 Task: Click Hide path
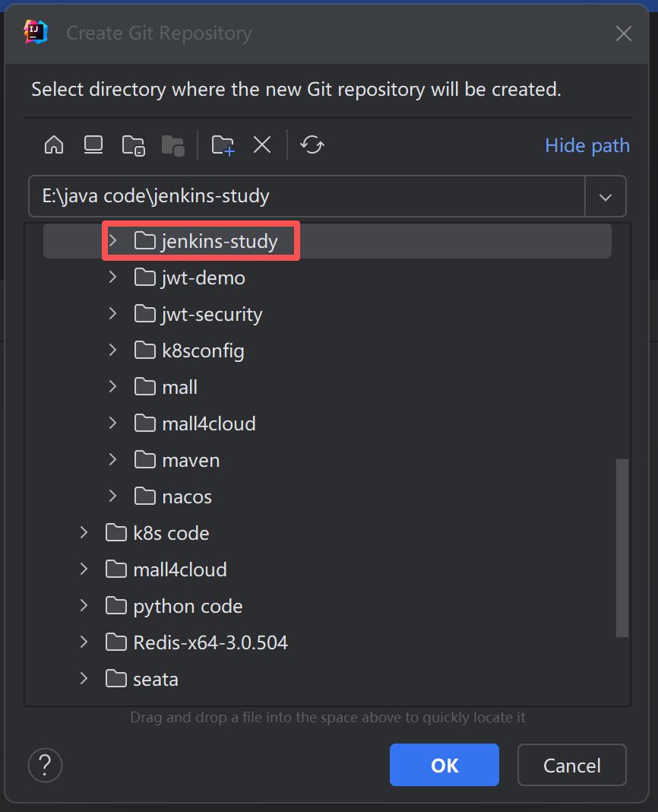click(587, 145)
